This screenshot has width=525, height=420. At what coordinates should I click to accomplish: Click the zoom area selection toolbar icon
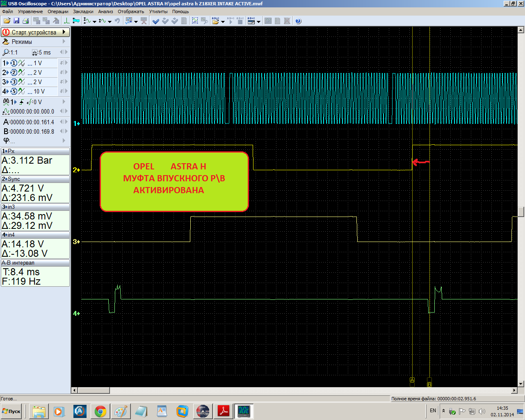[195, 21]
